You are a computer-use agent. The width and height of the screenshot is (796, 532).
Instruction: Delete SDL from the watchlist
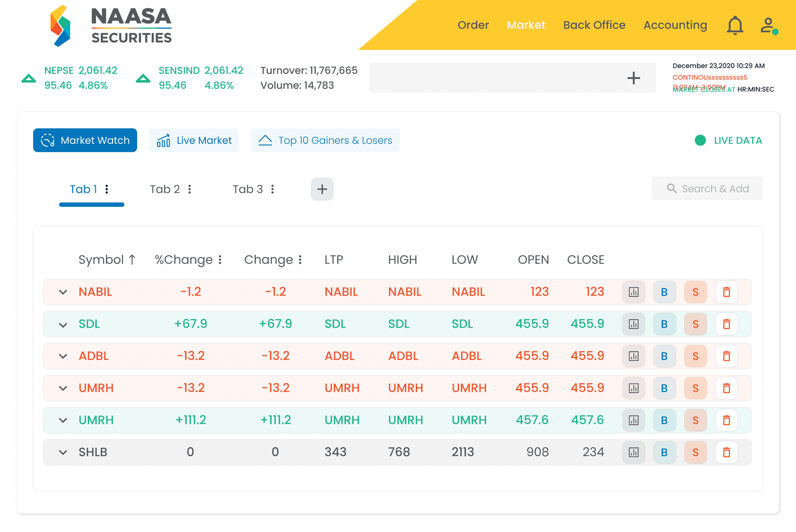click(726, 324)
